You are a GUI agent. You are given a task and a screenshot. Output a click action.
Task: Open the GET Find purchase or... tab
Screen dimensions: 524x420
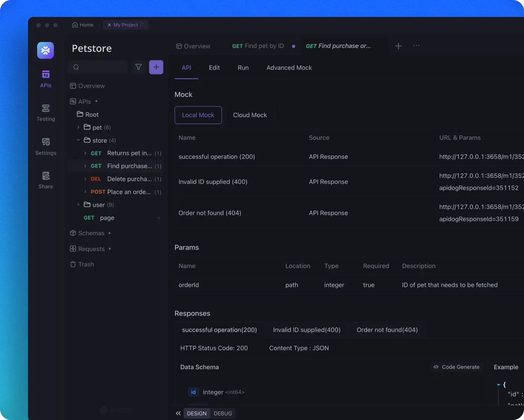338,46
